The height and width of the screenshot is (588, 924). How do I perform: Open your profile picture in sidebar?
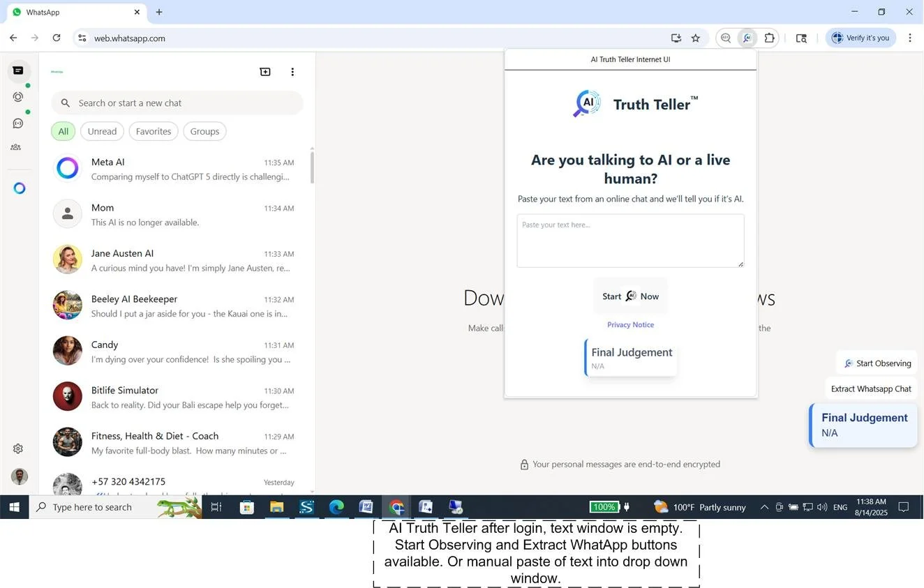20,476
